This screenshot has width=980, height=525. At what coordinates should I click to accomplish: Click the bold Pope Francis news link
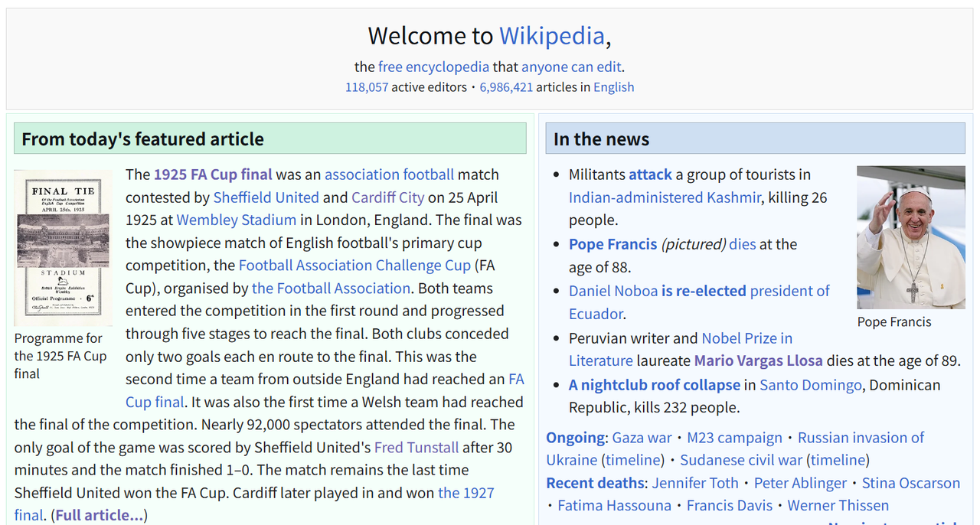point(612,244)
